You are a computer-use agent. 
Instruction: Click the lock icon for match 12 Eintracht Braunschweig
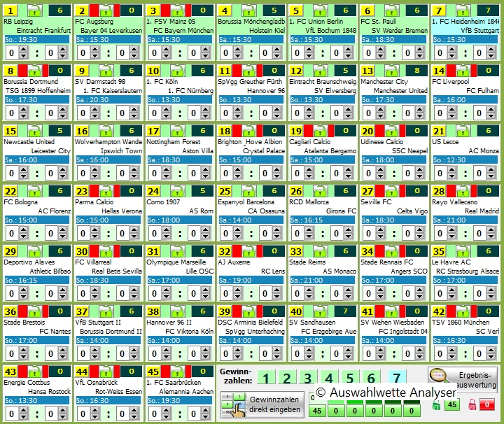tap(321, 71)
